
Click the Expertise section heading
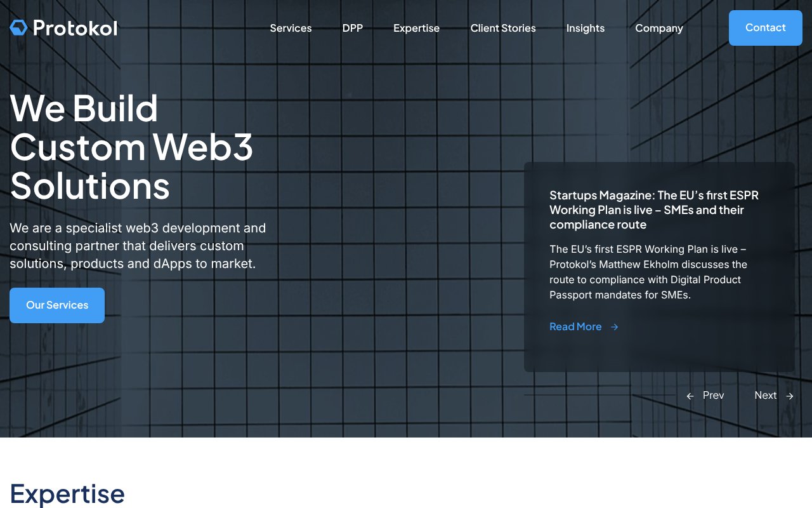coord(67,493)
